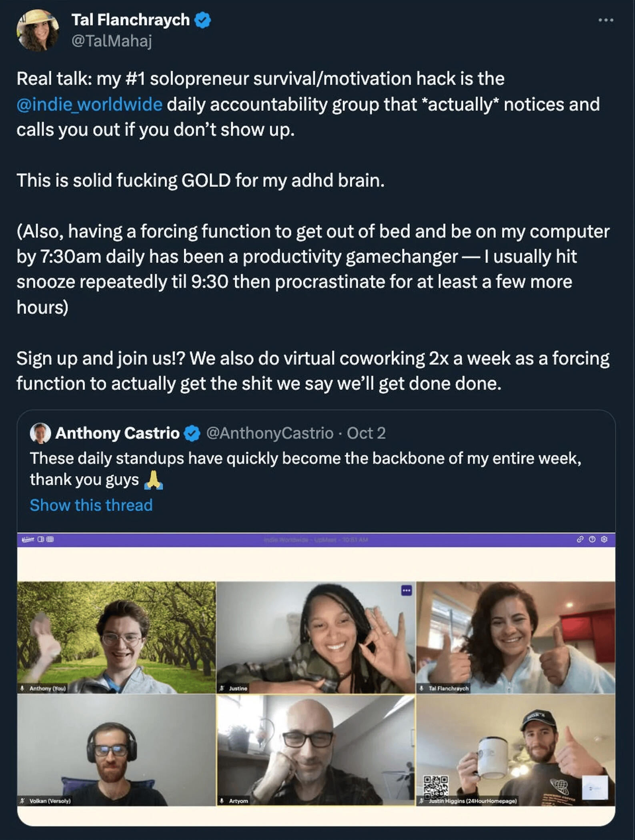Click Anthony Castrio's verified checkmark
Screen dimensions: 635x840
pyautogui.click(x=191, y=433)
